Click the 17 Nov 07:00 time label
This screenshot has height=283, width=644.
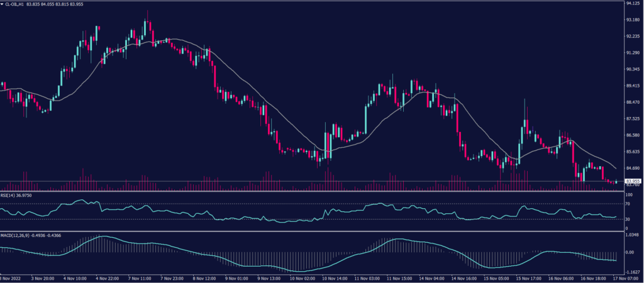pyautogui.click(x=626, y=277)
